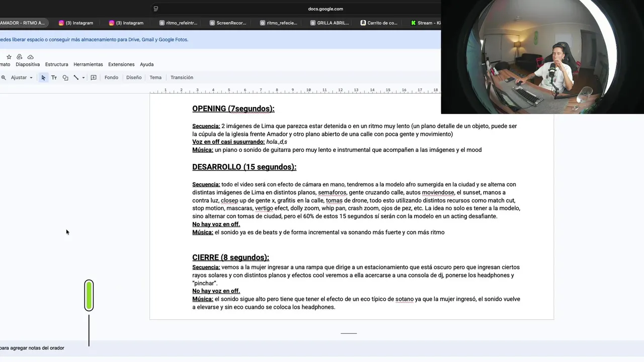Click the Tema button
Screen dimensions: 644x362
click(155, 77)
